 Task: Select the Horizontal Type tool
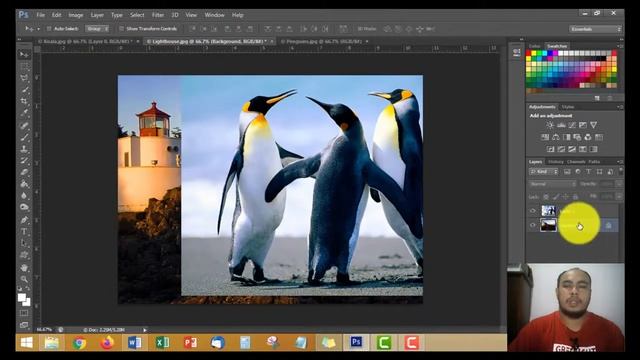coord(24,232)
